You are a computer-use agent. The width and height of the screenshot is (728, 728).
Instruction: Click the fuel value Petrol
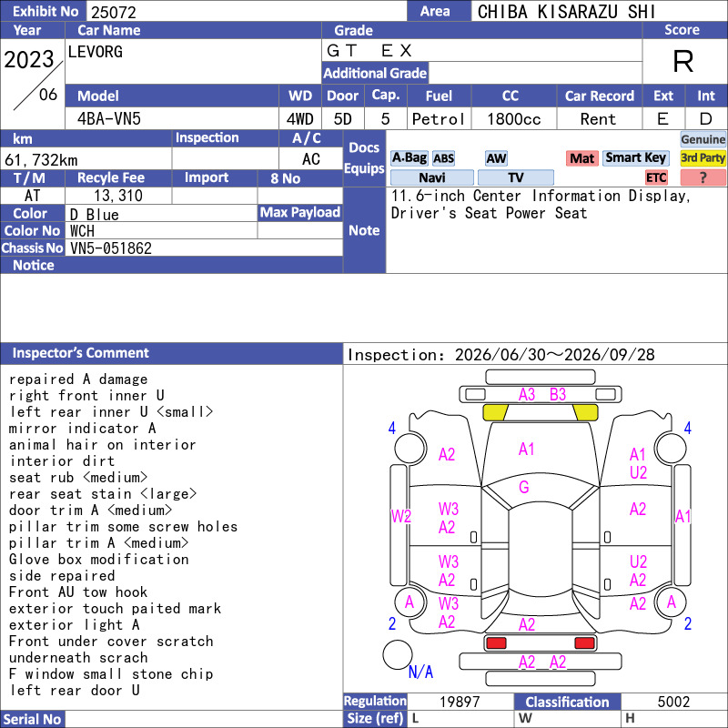tap(439, 119)
